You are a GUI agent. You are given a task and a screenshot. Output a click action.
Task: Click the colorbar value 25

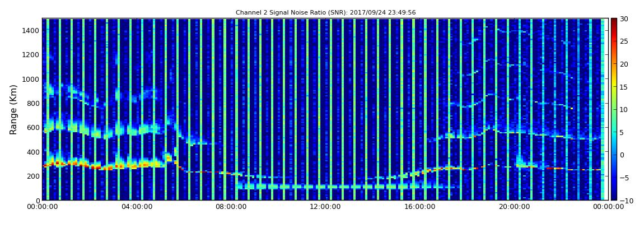click(x=624, y=41)
